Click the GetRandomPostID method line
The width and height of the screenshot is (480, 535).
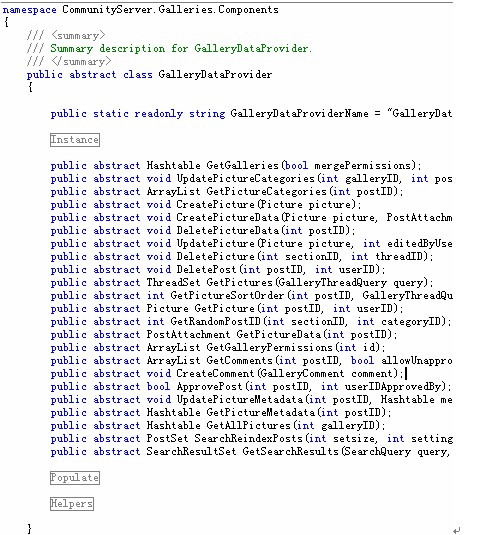(x=251, y=321)
